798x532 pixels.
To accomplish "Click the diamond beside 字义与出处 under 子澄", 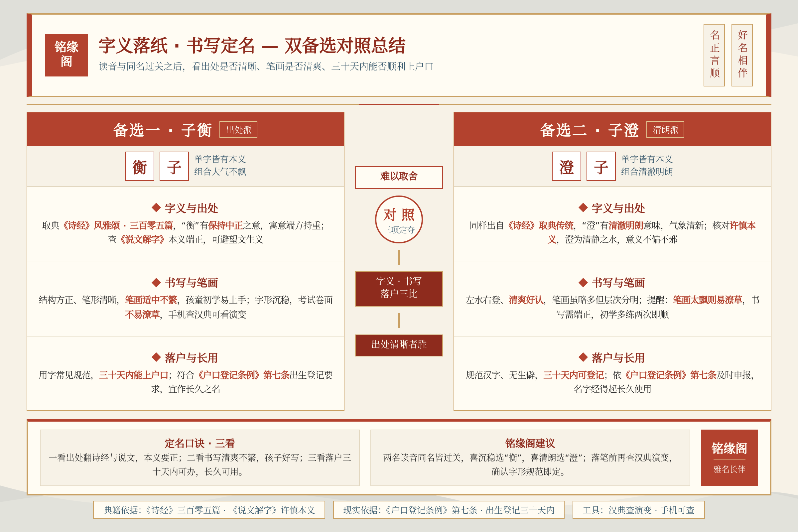I will pos(583,207).
